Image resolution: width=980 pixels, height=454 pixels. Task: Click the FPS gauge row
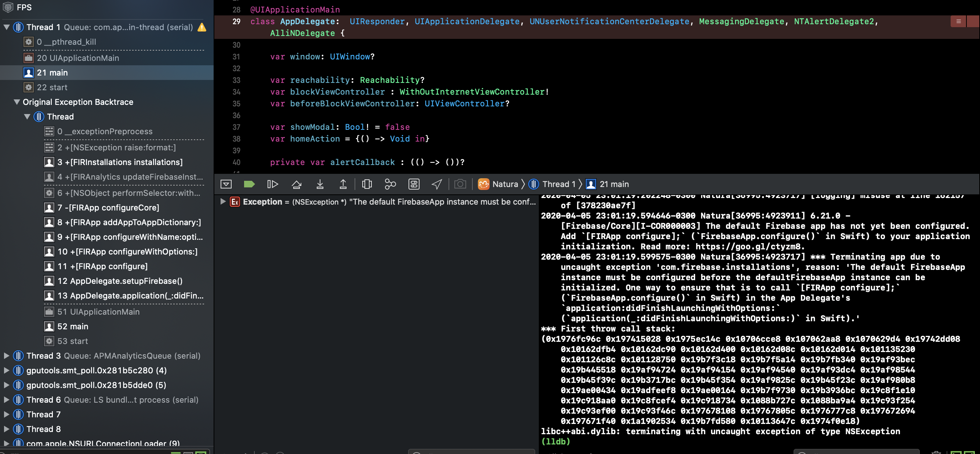click(106, 7)
